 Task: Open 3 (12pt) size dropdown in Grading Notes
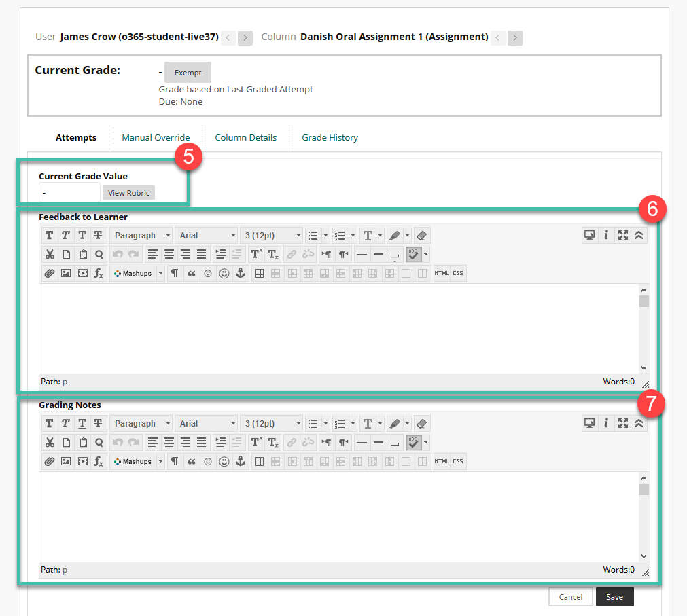(272, 424)
